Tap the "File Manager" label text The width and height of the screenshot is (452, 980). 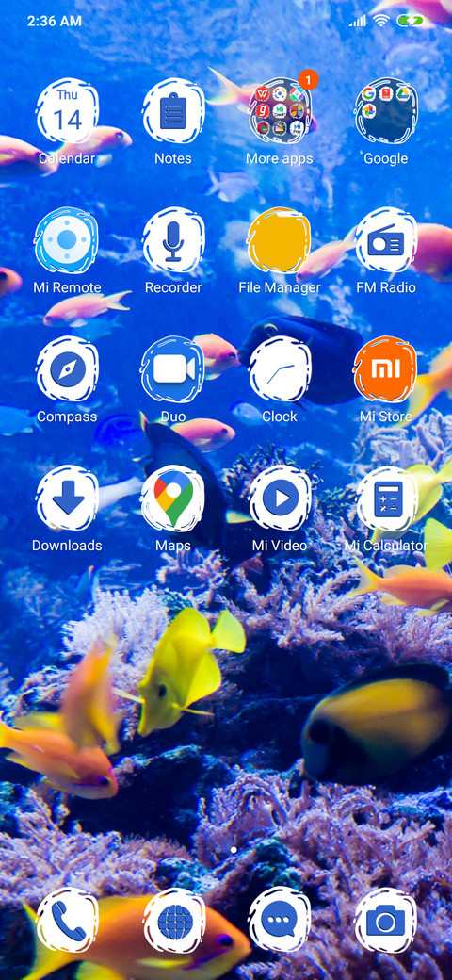click(279, 287)
